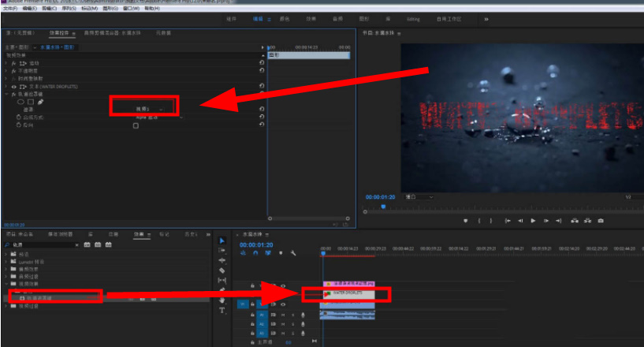
Task: Click the ellipse mask shape icon
Action: 20,102
